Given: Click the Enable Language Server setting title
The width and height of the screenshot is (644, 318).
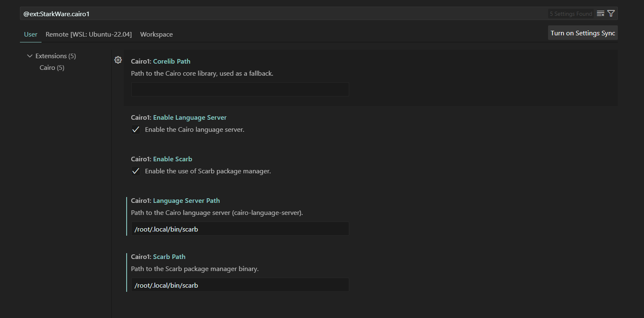Looking at the screenshot, I should (190, 118).
